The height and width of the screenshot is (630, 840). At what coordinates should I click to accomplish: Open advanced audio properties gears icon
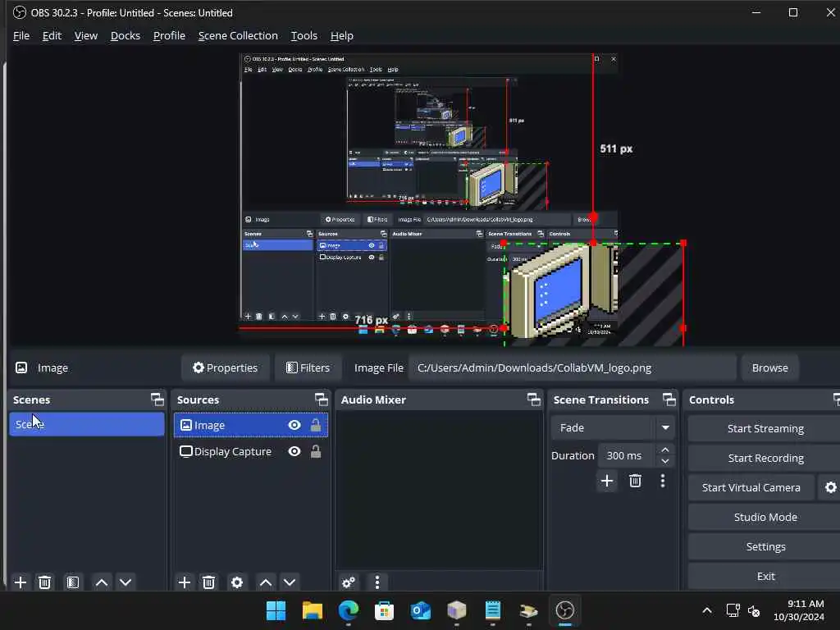coord(349,582)
